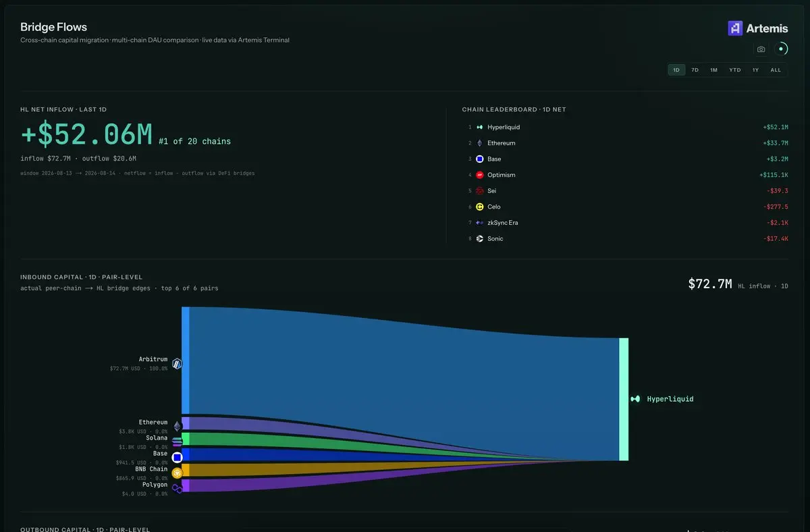Click the Hyperliquid icon at the Sankey destination
The width and height of the screenshot is (810, 532).
(x=635, y=399)
